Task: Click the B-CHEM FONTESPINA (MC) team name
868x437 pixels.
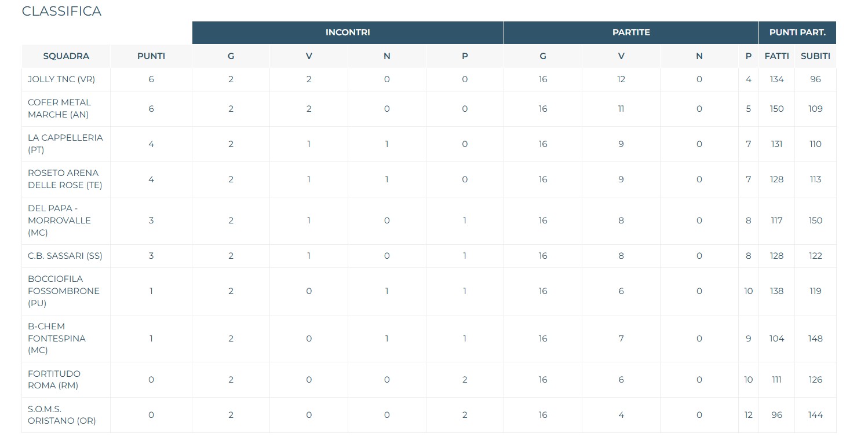Action: [56, 339]
